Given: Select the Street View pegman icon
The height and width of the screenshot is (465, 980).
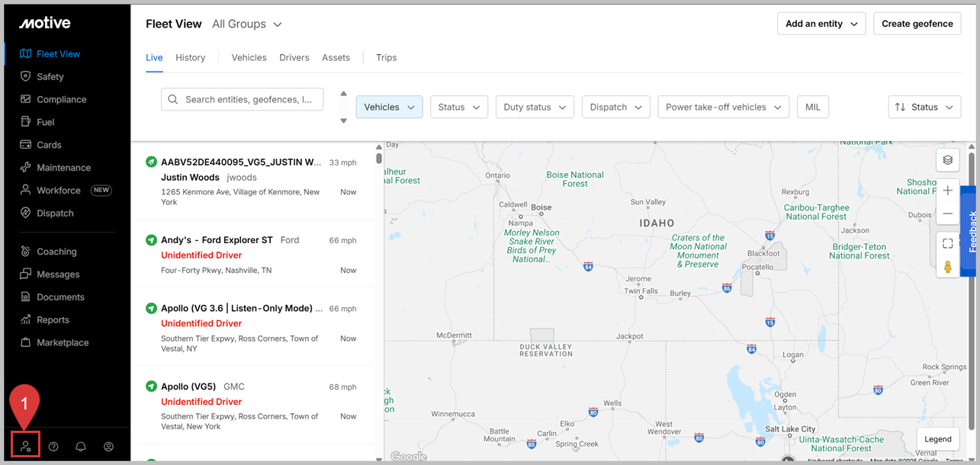Looking at the screenshot, I should 947,267.
